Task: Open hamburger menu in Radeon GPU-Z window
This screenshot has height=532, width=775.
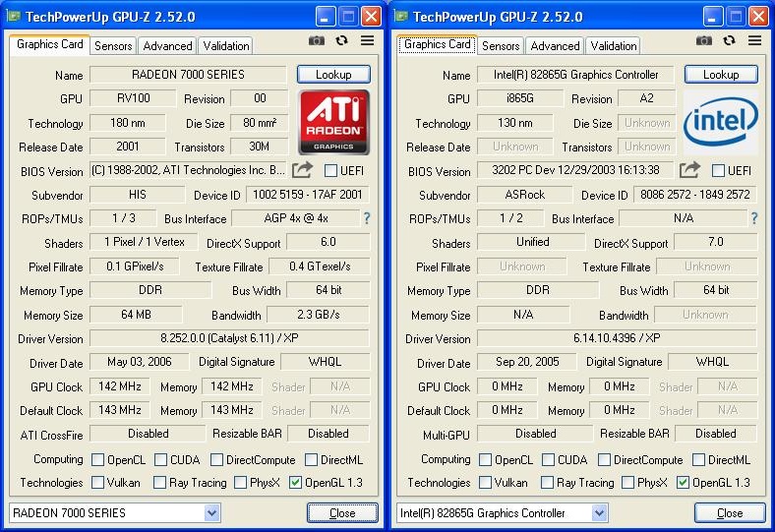Action: 367,40
